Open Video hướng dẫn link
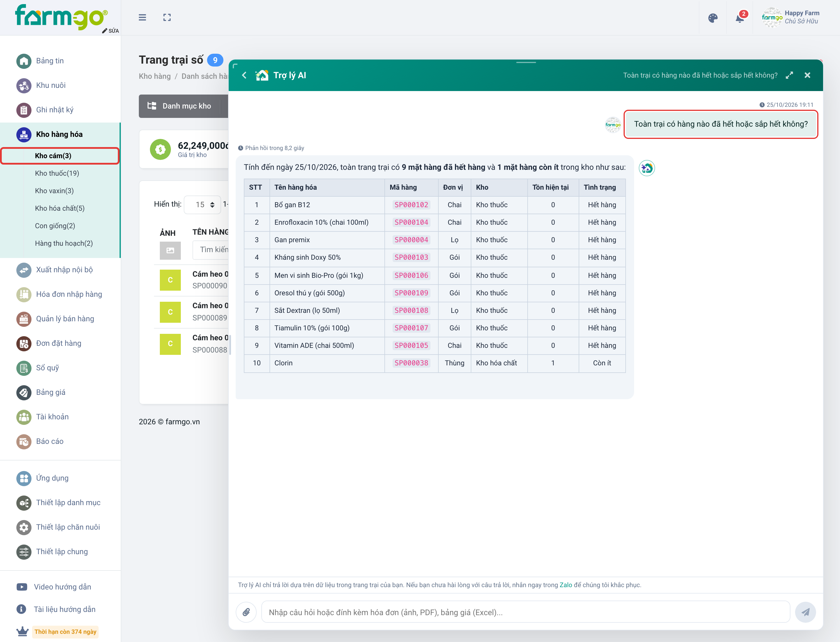The height and width of the screenshot is (642, 840). click(62, 587)
